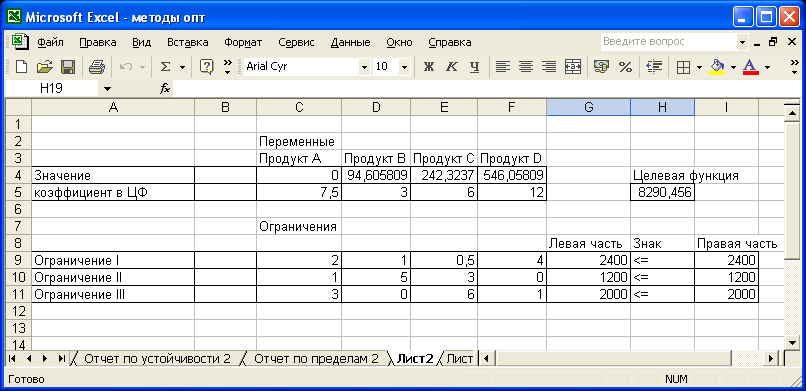Apply currency format icon
The image size is (806, 391).
click(x=601, y=67)
